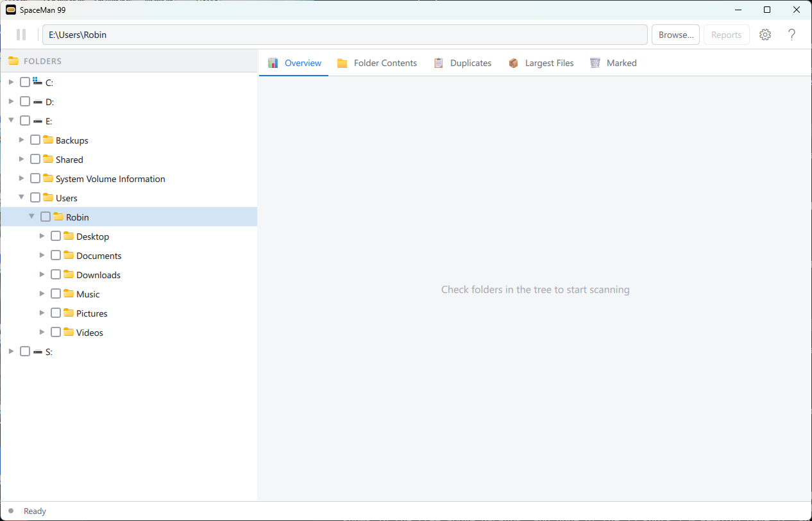Image resolution: width=812 pixels, height=521 pixels.
Task: Select the System Volume Information row
Action: (x=128, y=178)
